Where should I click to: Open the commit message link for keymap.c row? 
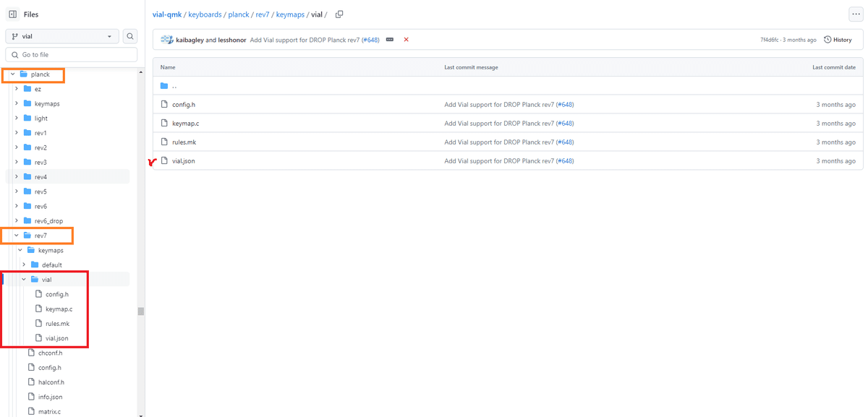499,124
